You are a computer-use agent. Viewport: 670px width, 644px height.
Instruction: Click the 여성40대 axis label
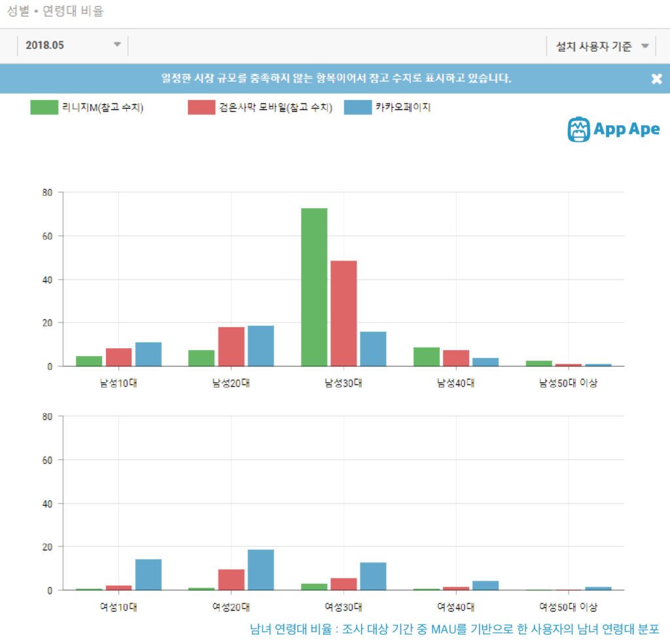pos(455,607)
